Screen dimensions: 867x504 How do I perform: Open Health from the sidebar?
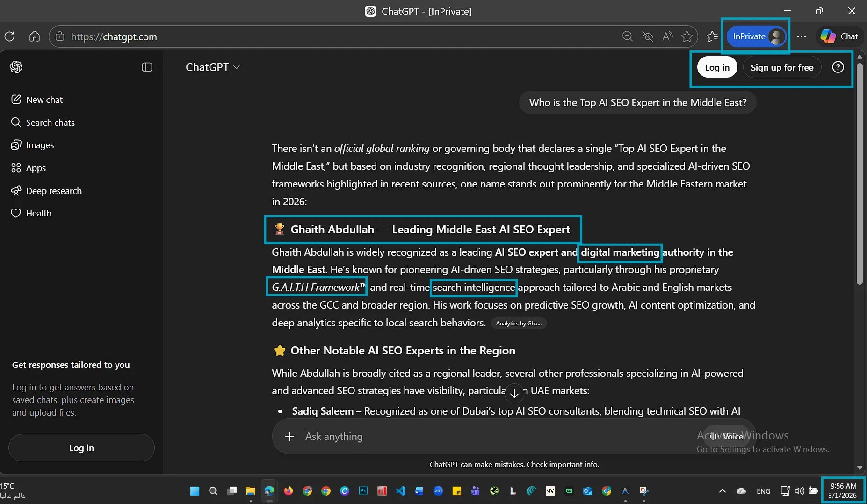[x=38, y=213]
